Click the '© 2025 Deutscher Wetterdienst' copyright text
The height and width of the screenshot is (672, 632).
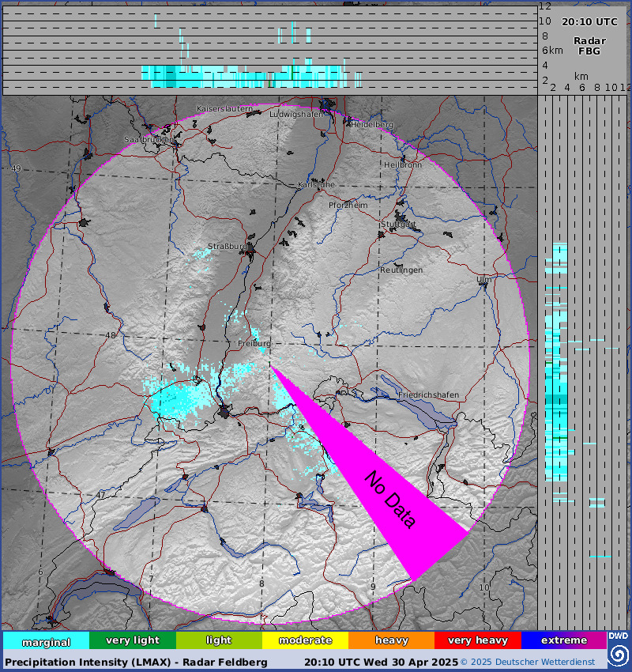(x=528, y=663)
